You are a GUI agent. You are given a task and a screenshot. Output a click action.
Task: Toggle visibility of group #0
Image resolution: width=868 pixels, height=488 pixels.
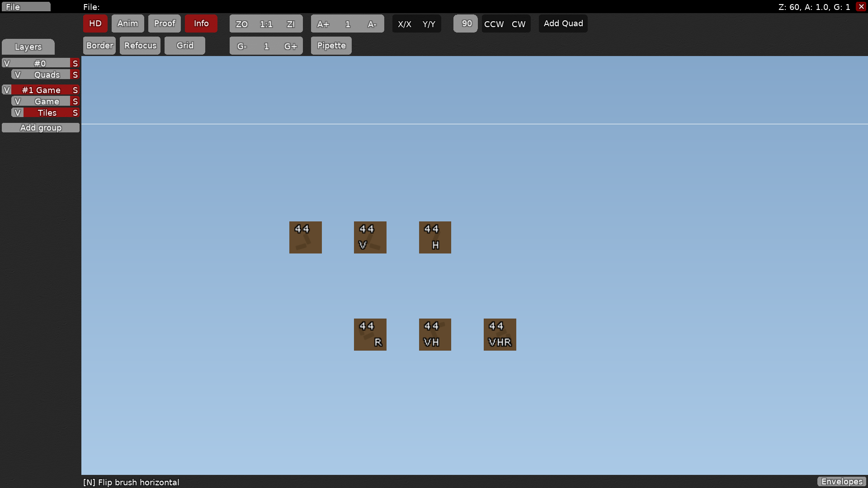tap(6, 63)
